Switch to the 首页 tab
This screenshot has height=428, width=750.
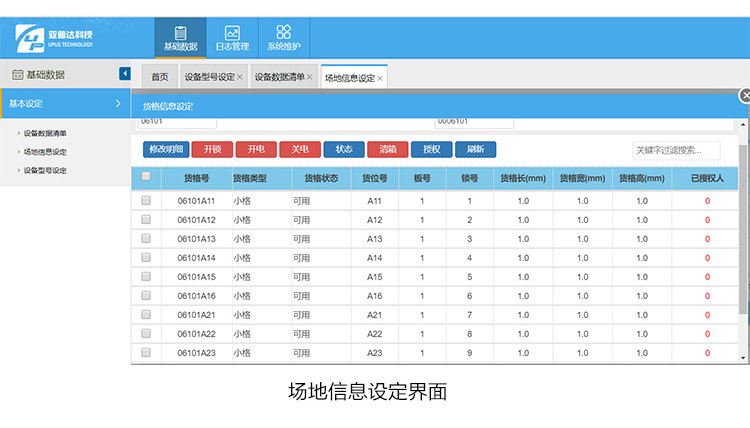160,77
